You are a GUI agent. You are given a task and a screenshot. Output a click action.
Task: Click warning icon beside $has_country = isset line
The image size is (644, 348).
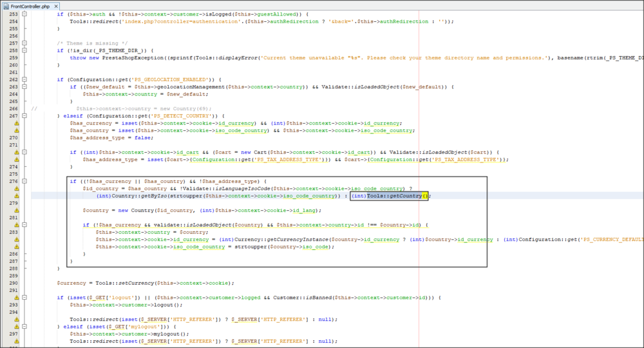pyautogui.click(x=17, y=131)
